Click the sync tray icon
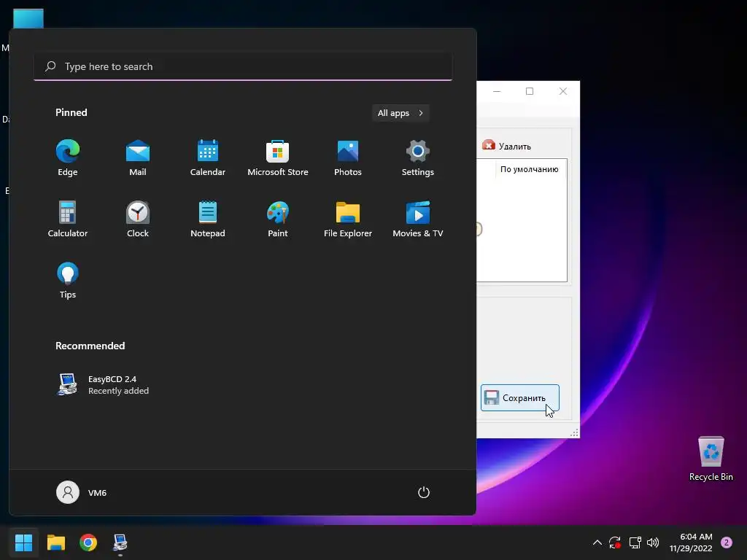This screenshot has height=560, width=747. [x=614, y=542]
